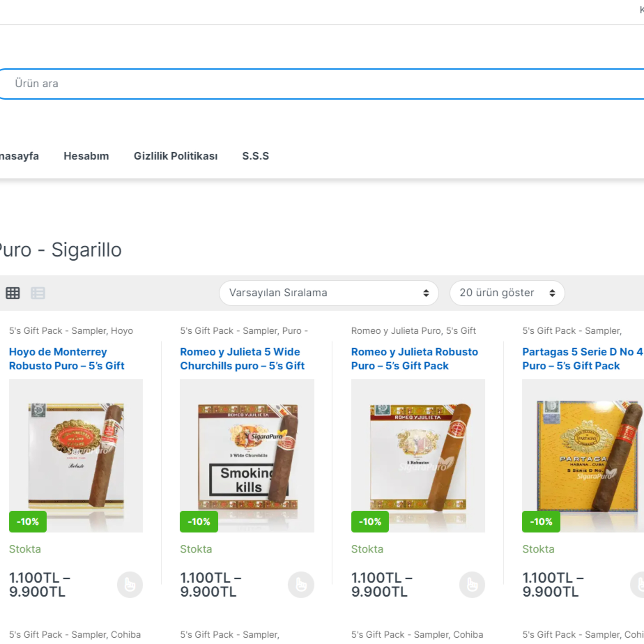644x644 pixels.
Task: Switch to grid view layout
Action: (x=13, y=293)
